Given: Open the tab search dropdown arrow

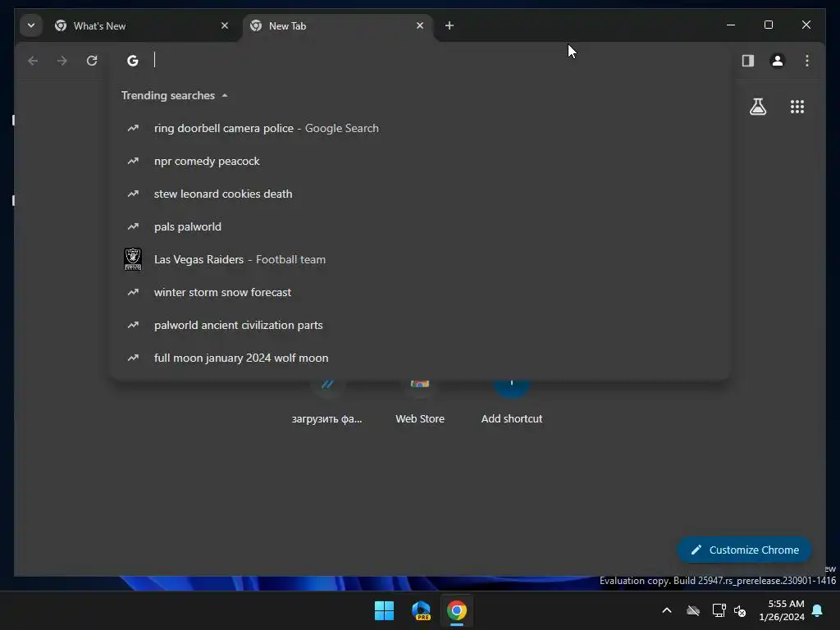Looking at the screenshot, I should tap(31, 25).
